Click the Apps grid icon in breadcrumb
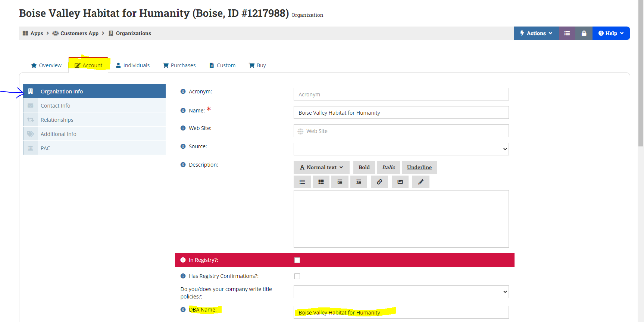Viewport: 644px width, 322px height. [x=25, y=33]
